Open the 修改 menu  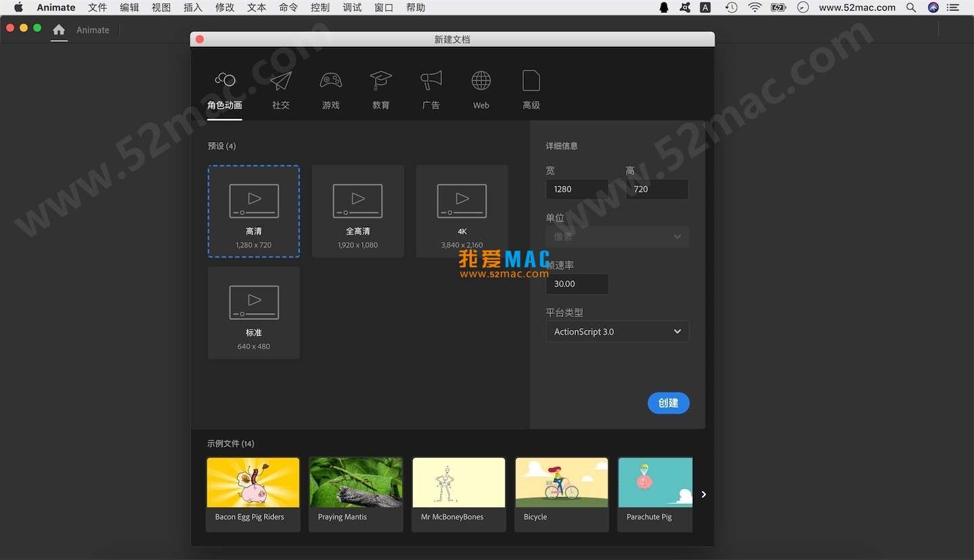point(225,7)
